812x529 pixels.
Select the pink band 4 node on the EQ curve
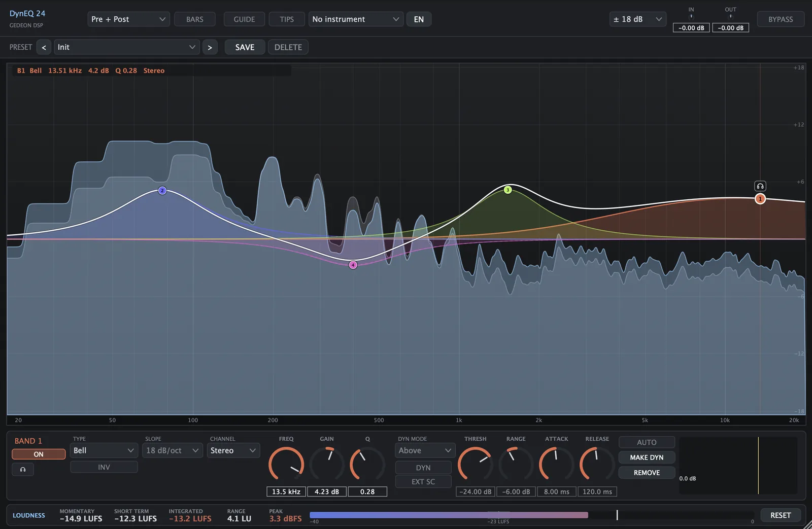[353, 265]
